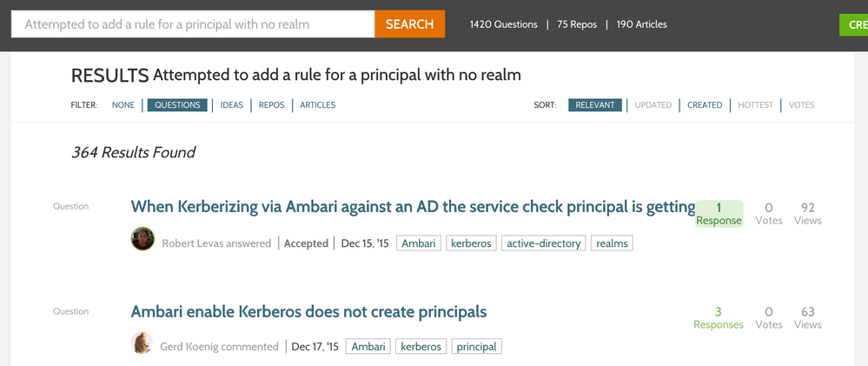This screenshot has width=868, height=366.
Task: Open the Ambari enable Kerberos question
Action: point(308,312)
